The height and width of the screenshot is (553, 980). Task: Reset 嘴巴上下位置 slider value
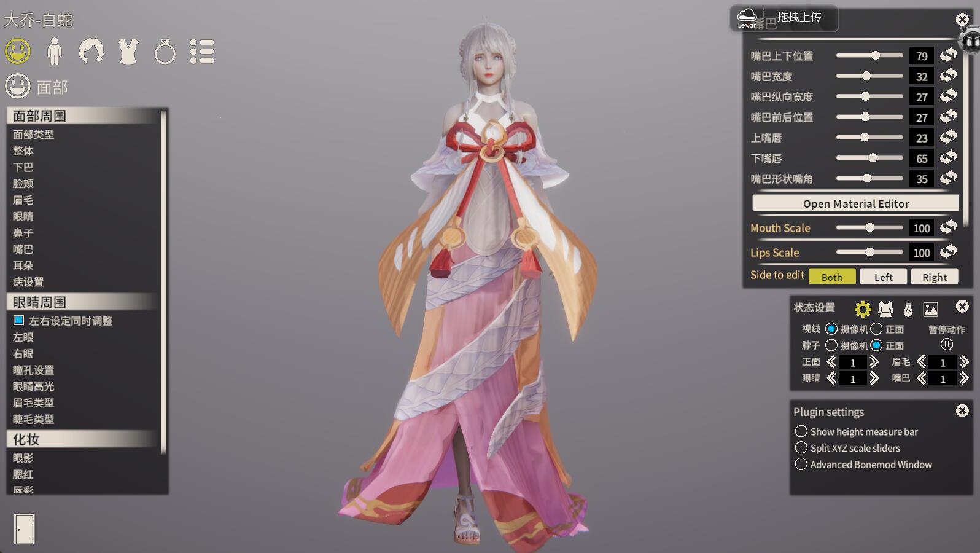click(949, 55)
